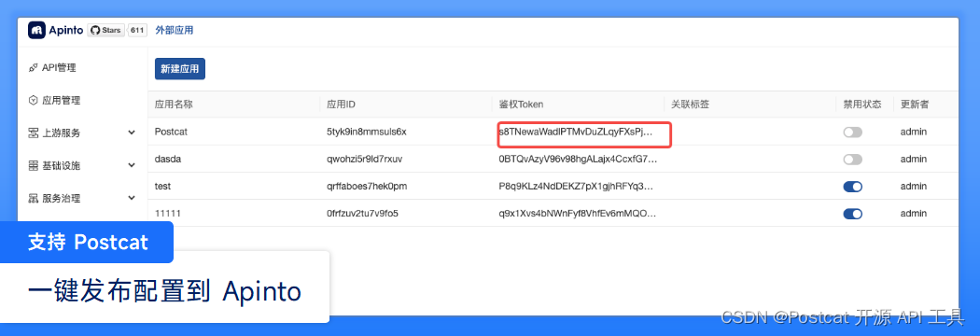Screen dimensions: 980x336
Task: Expand the 上游服务 chevron
Action: (132, 133)
